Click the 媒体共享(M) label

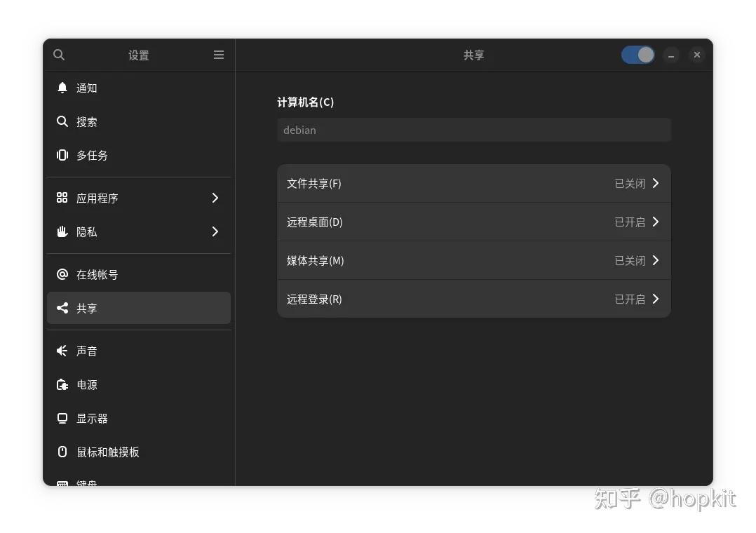[x=316, y=261]
